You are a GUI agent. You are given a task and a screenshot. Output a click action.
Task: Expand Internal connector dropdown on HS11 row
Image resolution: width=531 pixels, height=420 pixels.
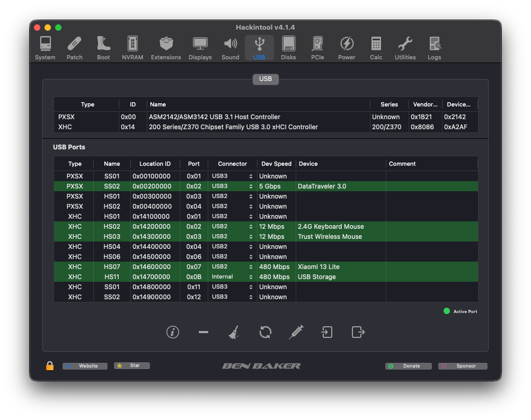[233, 277]
